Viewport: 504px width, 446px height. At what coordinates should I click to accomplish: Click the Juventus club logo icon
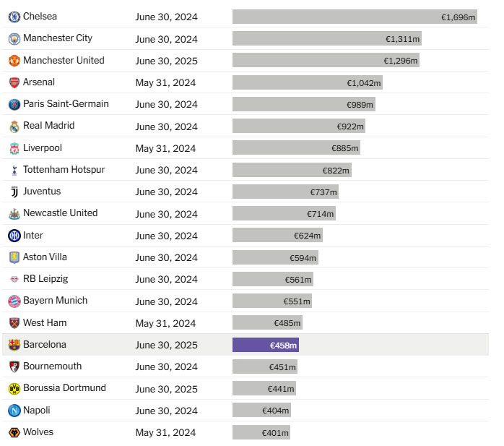pyautogui.click(x=14, y=192)
